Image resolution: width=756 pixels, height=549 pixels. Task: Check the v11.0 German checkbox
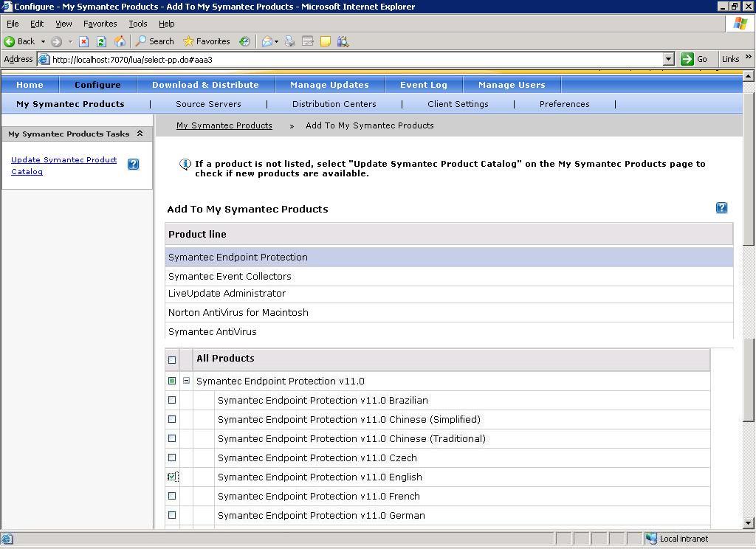[172, 515]
